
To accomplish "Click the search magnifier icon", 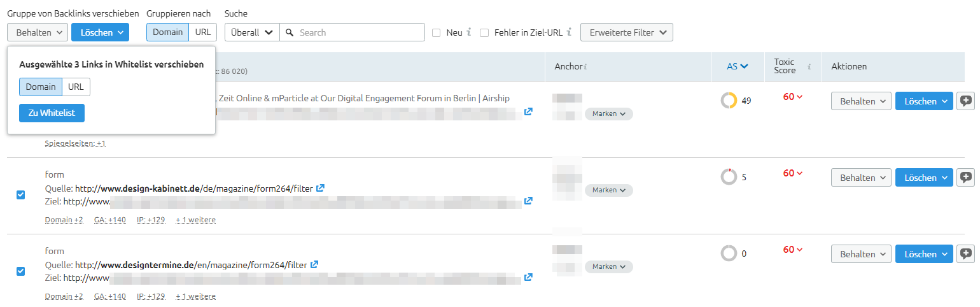I will point(290,32).
